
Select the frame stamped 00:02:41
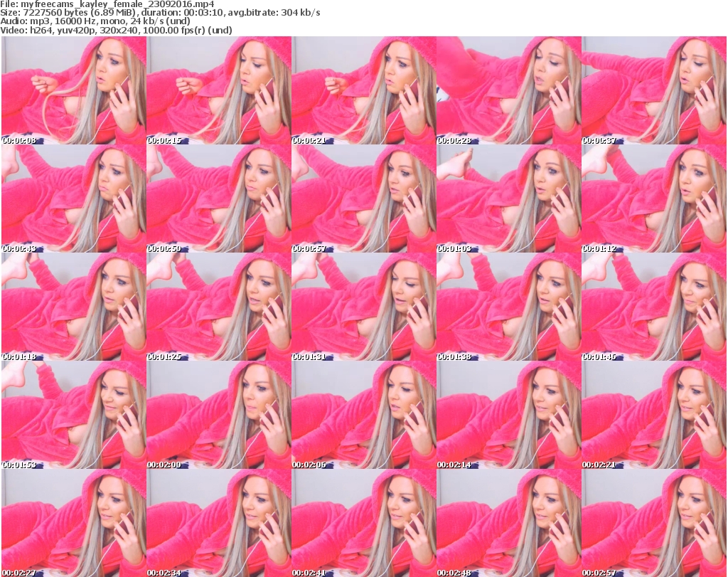click(x=363, y=523)
